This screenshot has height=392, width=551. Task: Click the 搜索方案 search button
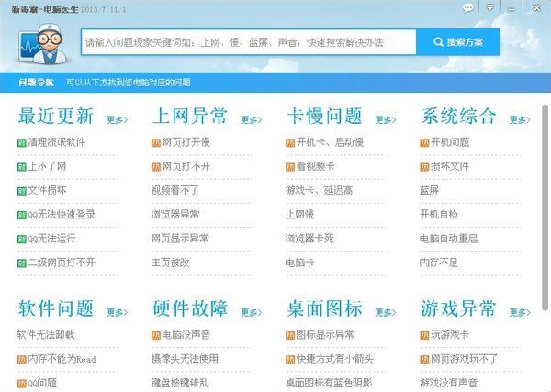coord(458,42)
